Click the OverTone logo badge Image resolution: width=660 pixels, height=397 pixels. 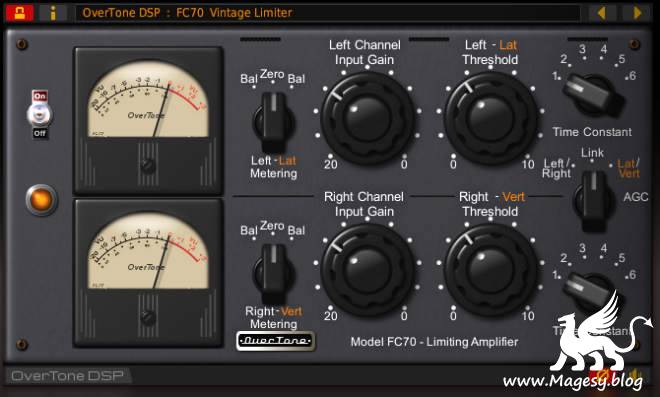(276, 341)
